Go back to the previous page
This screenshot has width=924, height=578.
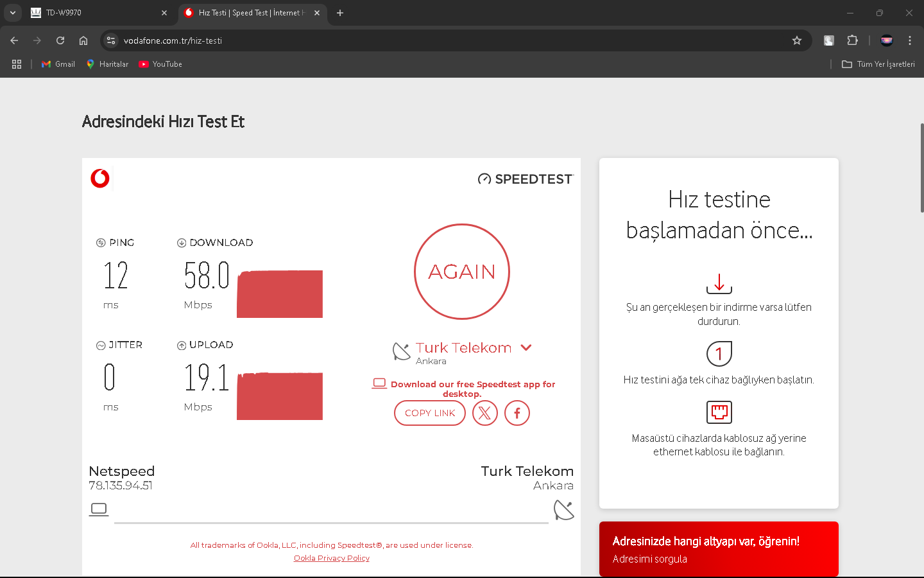tap(14, 40)
